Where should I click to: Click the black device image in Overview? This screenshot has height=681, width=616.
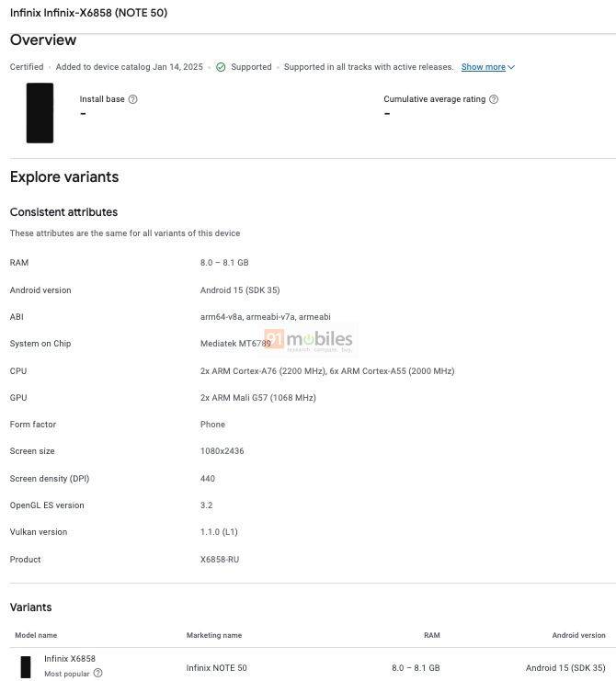pos(40,113)
